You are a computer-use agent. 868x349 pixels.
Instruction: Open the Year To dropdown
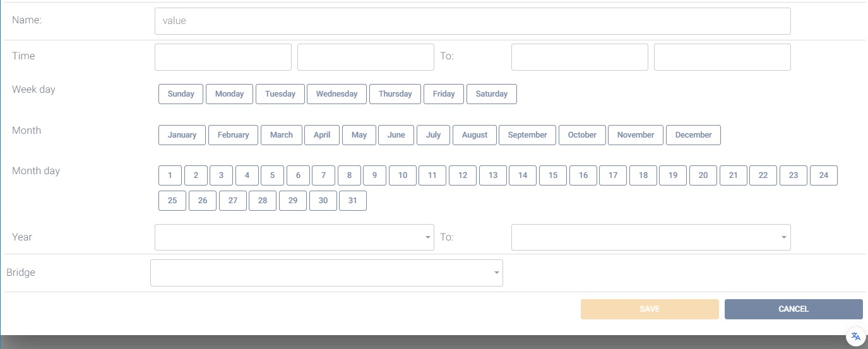click(651, 237)
